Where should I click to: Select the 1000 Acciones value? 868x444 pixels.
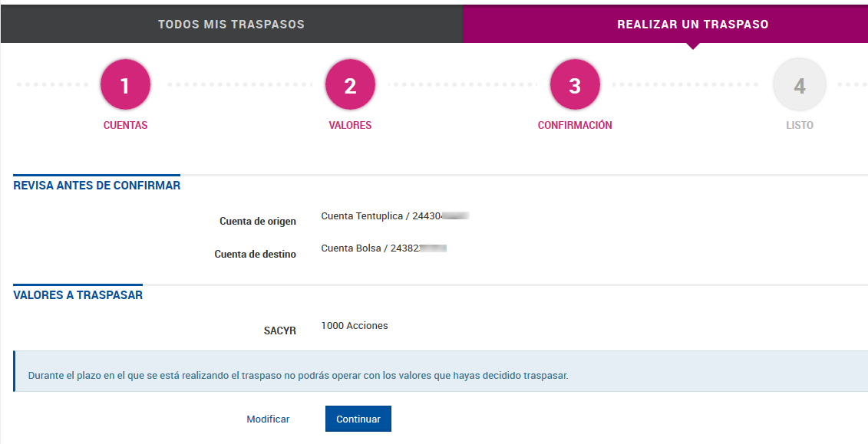[355, 326]
